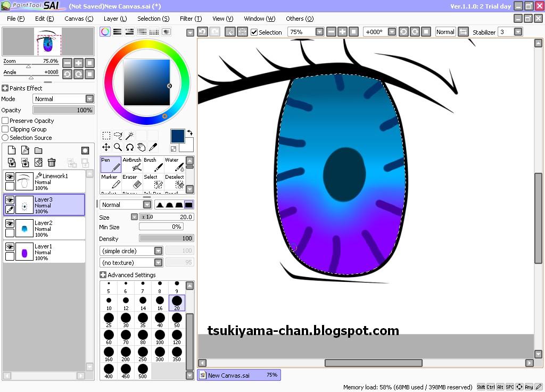The image size is (545, 392).
Task: Open the zoom percentage dropdown
Action: 319,32
